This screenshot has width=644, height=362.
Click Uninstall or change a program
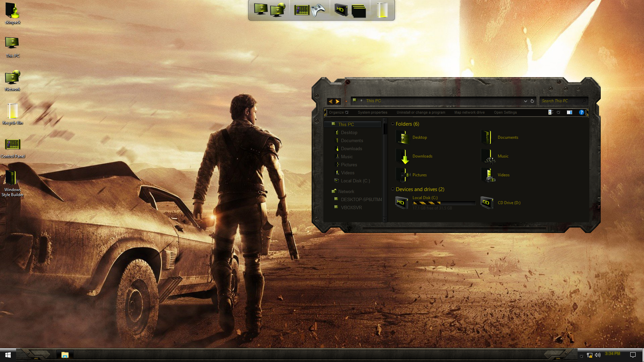click(421, 112)
